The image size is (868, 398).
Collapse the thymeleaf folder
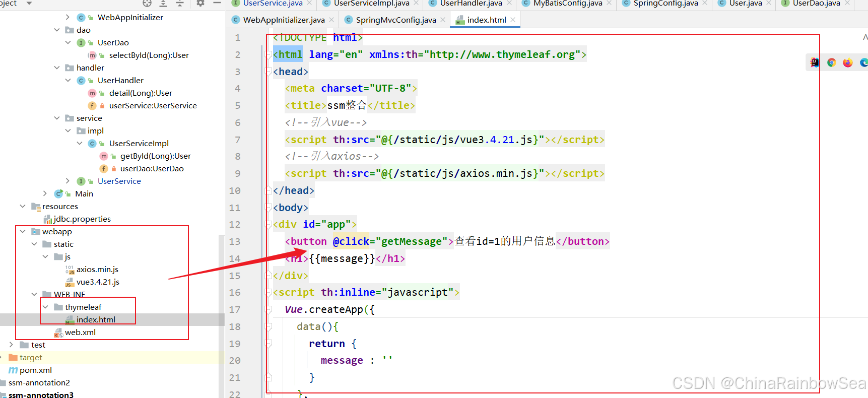tap(45, 307)
